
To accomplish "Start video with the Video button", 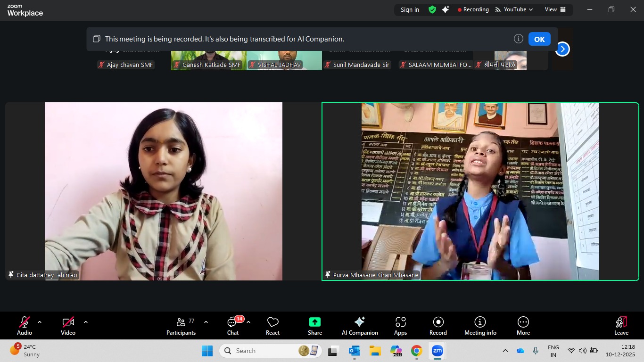I will (68, 326).
